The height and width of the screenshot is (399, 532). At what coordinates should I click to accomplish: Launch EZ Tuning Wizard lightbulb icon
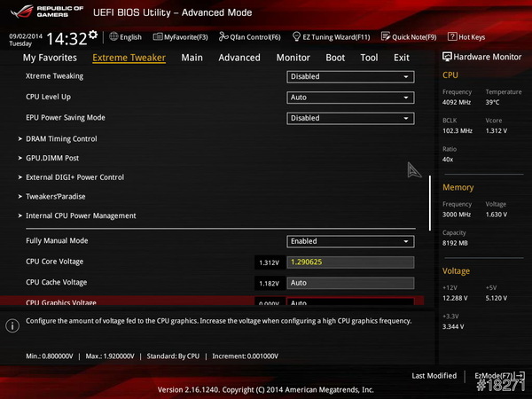(x=296, y=36)
